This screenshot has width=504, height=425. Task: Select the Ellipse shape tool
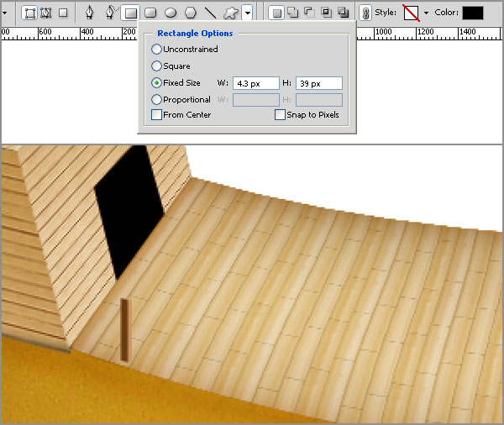[171, 13]
